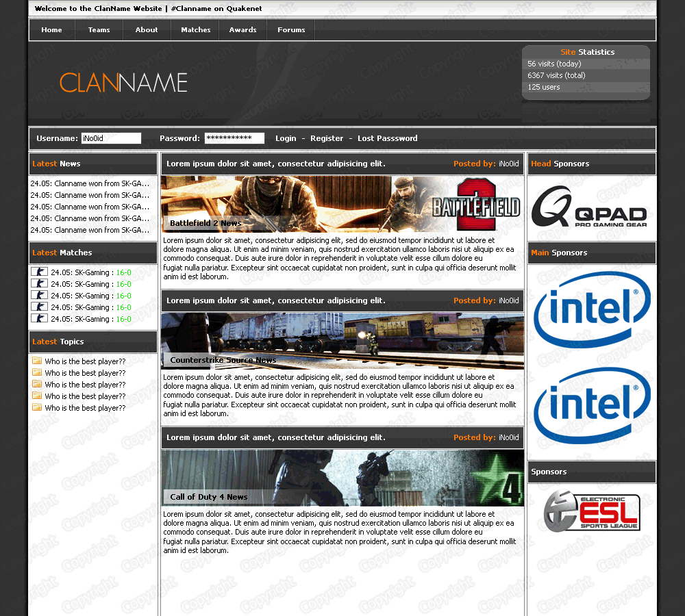Open the Home menu item
The image size is (685, 616).
click(x=51, y=29)
